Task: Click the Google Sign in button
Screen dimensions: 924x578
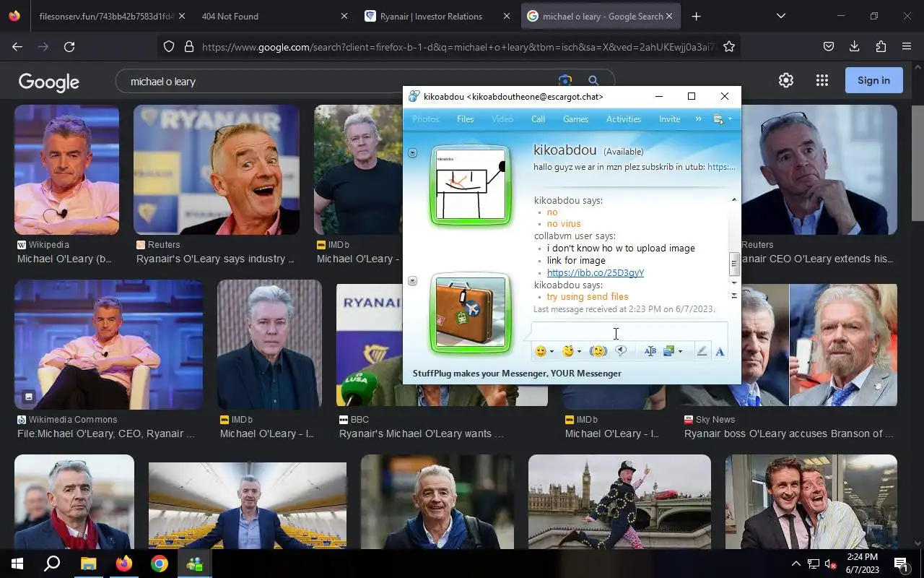Action: [x=873, y=80]
